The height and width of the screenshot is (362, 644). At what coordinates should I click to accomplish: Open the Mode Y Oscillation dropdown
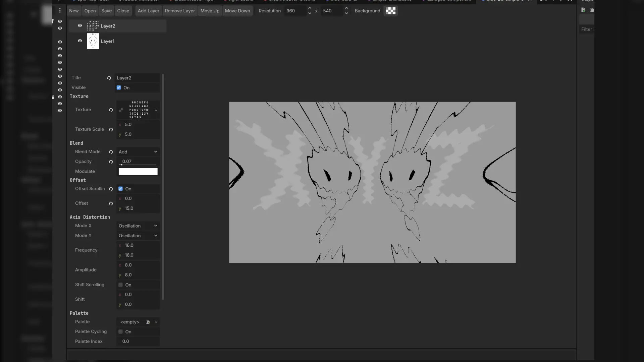click(x=138, y=236)
